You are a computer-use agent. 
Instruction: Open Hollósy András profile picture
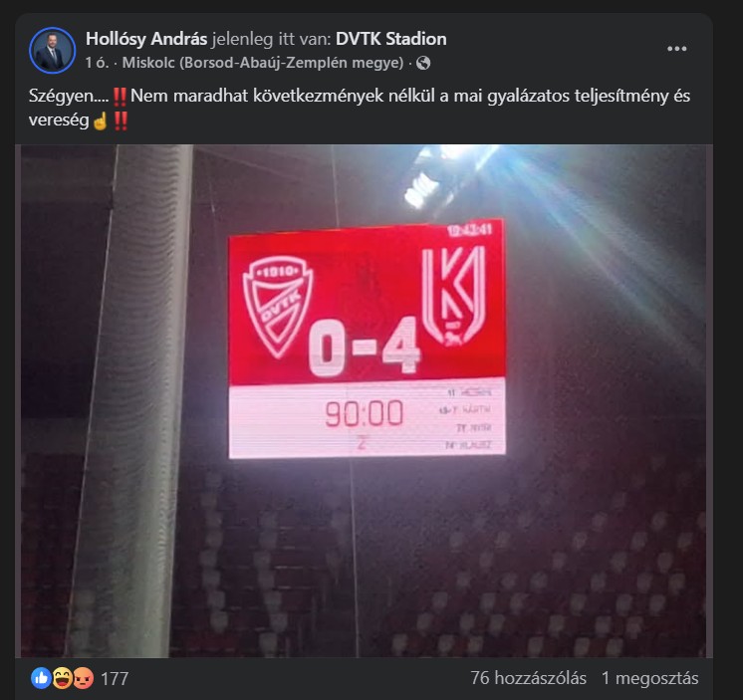click(x=52, y=50)
